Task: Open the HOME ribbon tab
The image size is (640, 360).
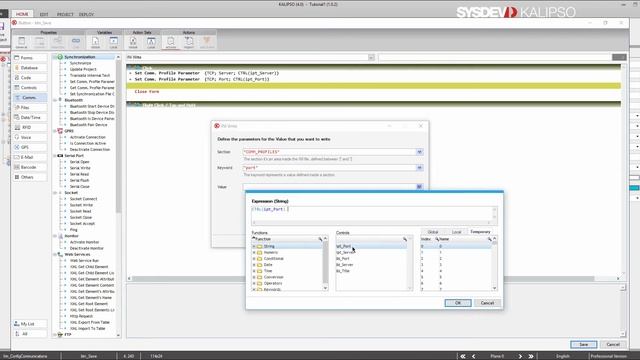Action: click(x=22, y=14)
